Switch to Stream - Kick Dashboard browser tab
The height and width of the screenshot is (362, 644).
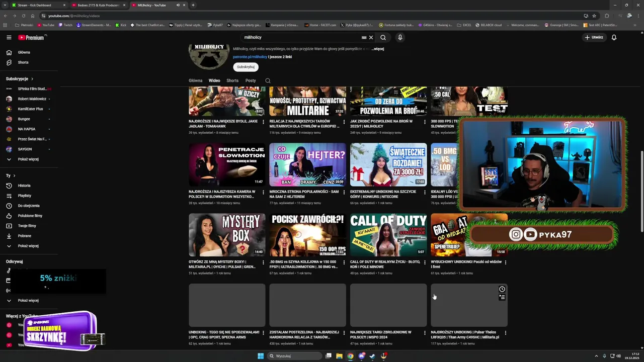pos(38,5)
